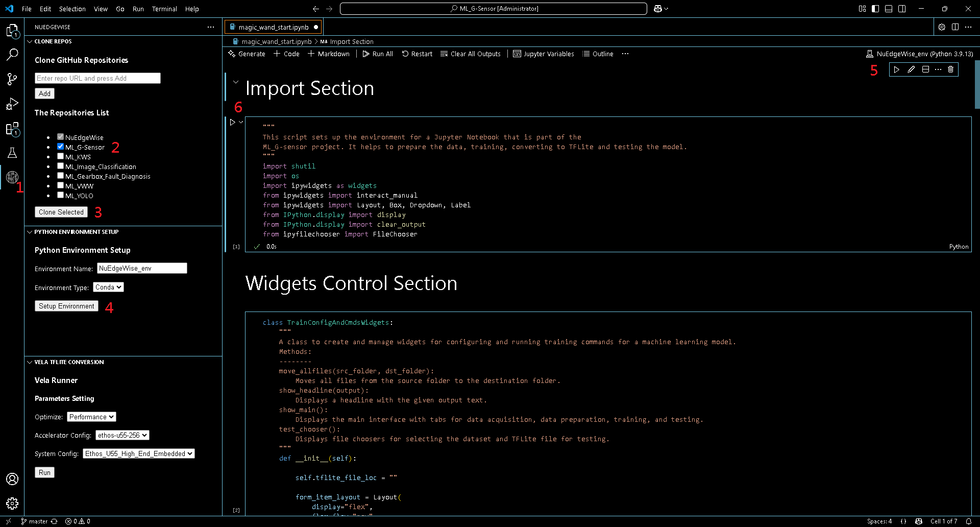Check the ML_Image_Classification checkbox

pyautogui.click(x=60, y=166)
